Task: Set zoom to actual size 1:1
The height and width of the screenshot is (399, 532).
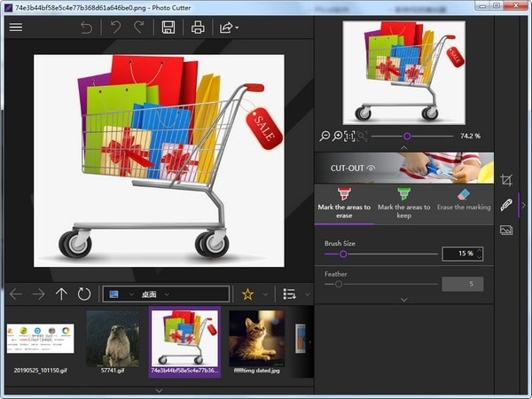Action: pos(349,136)
